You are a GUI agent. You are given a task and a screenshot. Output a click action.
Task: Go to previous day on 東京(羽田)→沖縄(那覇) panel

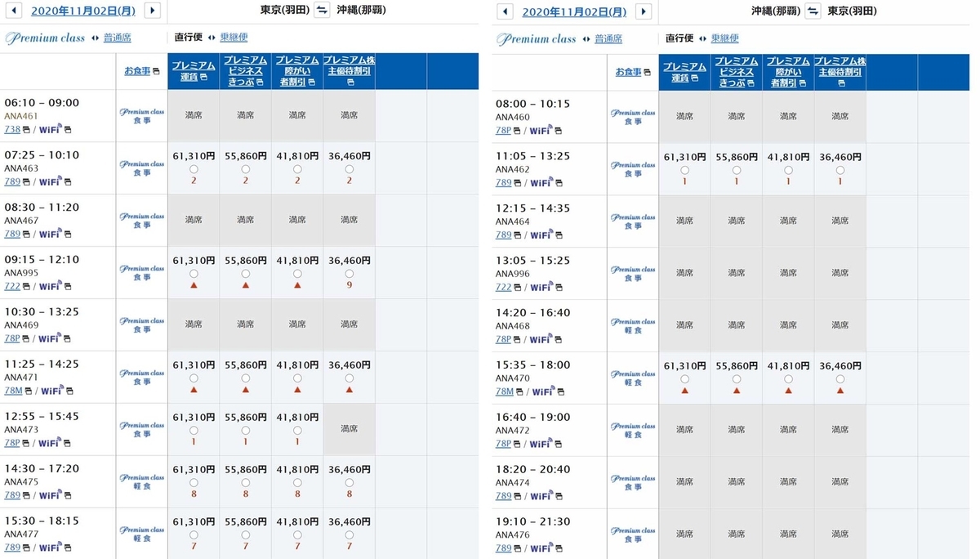[x=13, y=11]
